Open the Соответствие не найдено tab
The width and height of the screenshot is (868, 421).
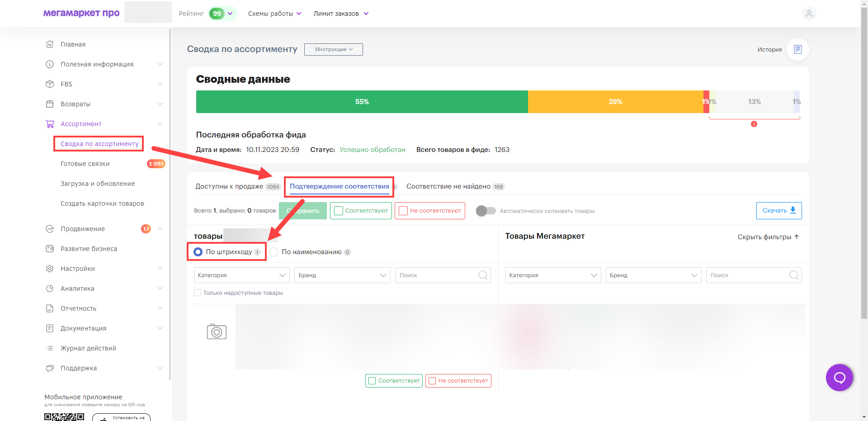click(448, 186)
